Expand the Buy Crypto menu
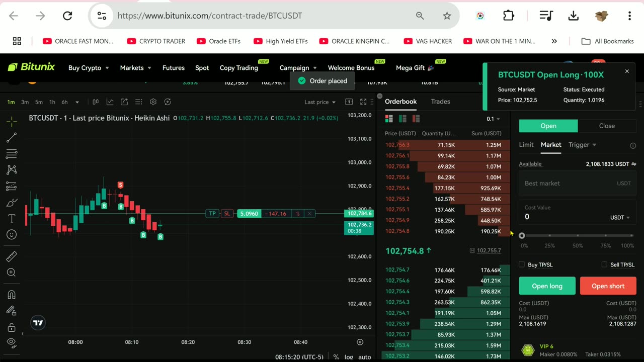 89,68
